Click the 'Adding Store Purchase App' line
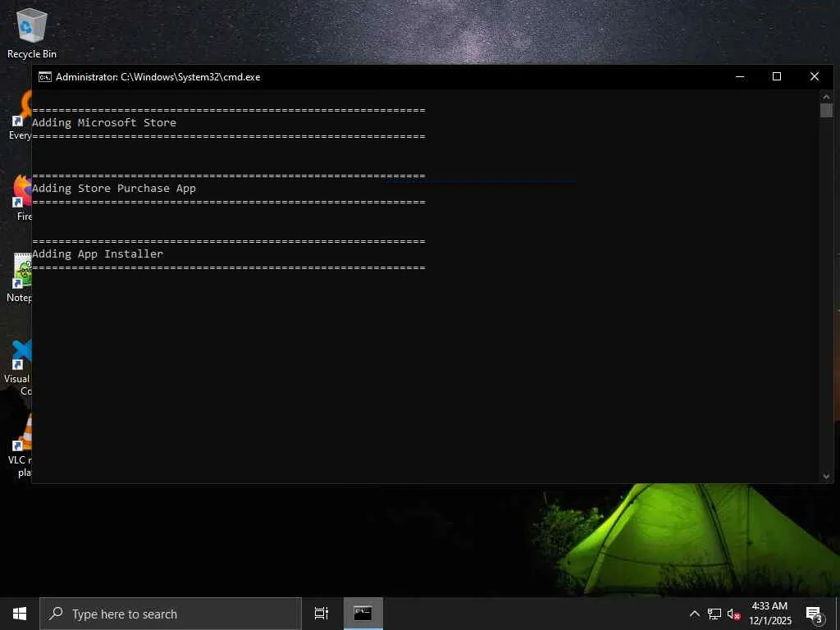This screenshot has height=630, width=840. [113, 189]
